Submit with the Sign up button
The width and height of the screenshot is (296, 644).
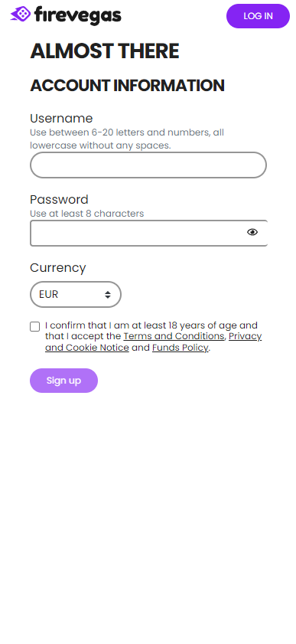[63, 381]
